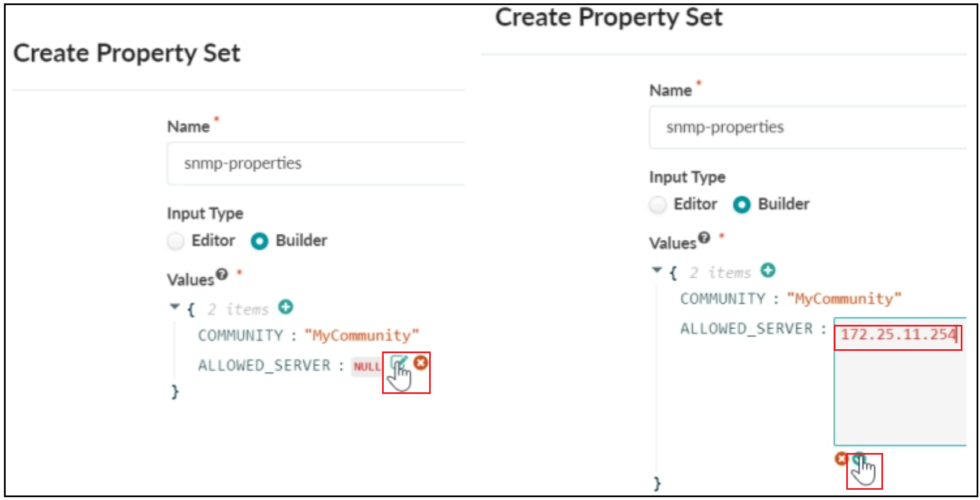Image resolution: width=980 pixels, height=500 pixels.
Task: Click the "MyCommunity" value in right form
Action: pyautogui.click(x=843, y=299)
